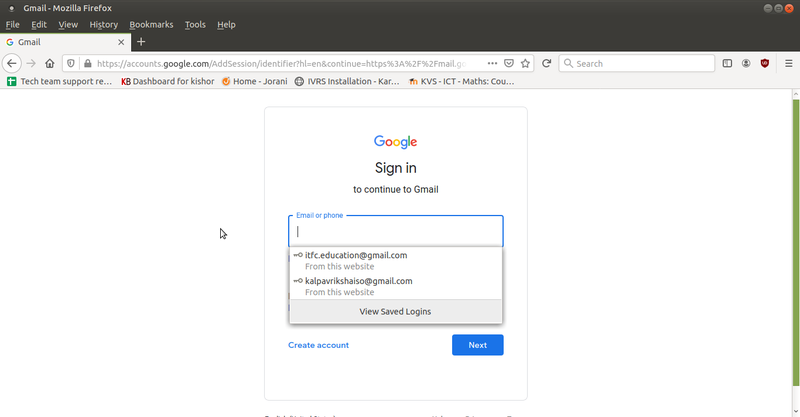
Task: Open Tech team support bookmark
Action: [x=60, y=82]
